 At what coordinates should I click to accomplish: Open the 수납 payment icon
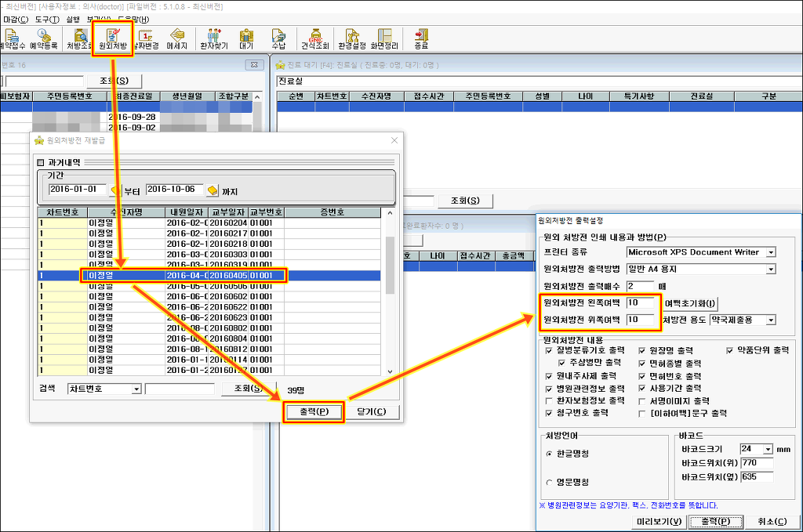coord(278,38)
